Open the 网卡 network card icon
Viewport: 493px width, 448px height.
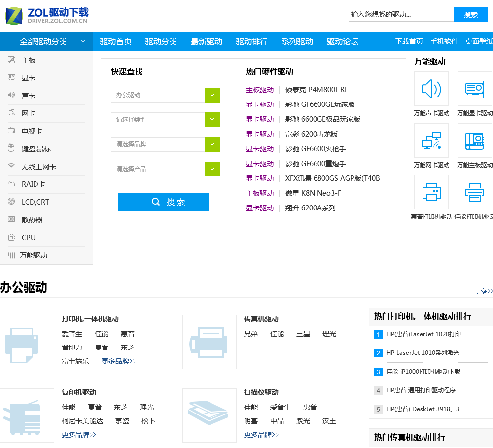tap(11, 113)
